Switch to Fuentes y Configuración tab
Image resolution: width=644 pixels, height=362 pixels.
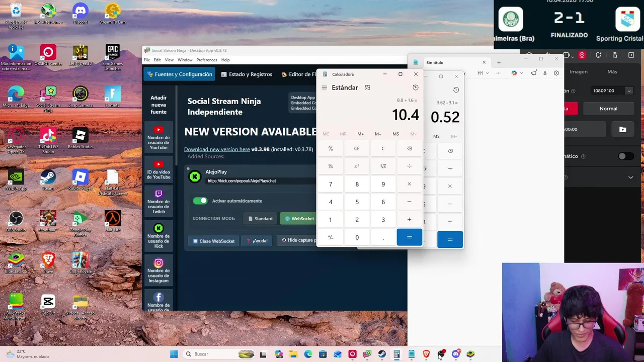[180, 74]
